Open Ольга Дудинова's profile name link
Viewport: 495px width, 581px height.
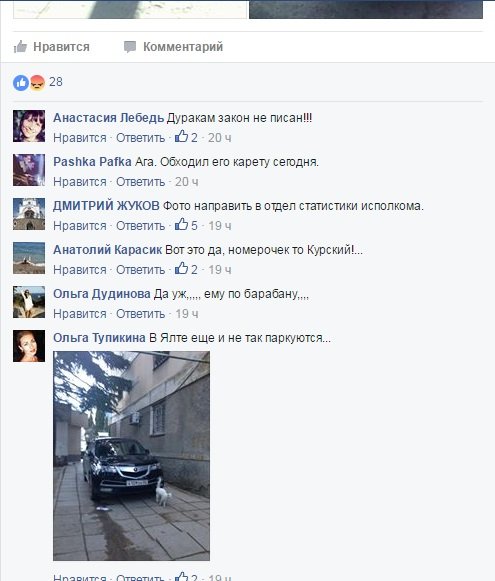click(x=102, y=294)
